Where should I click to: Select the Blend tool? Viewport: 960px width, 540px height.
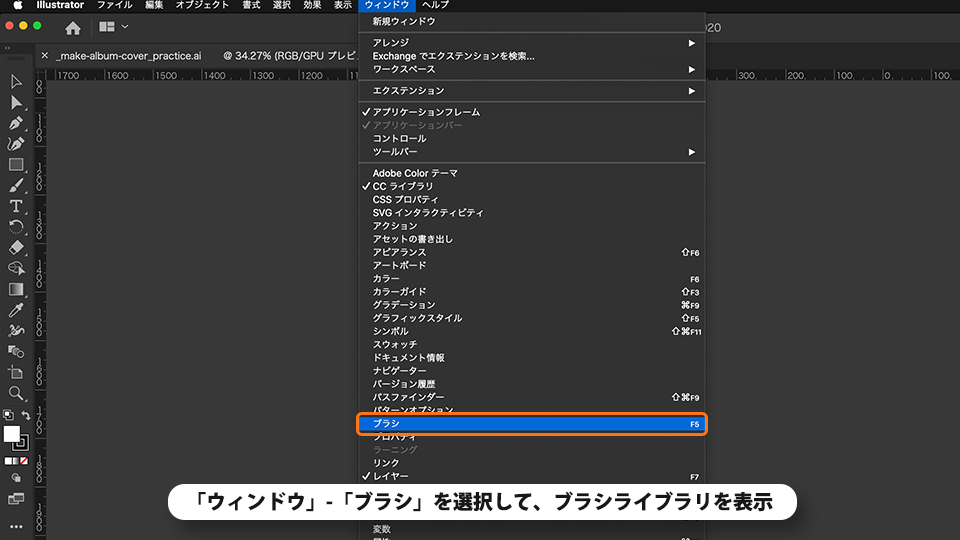(x=16, y=351)
